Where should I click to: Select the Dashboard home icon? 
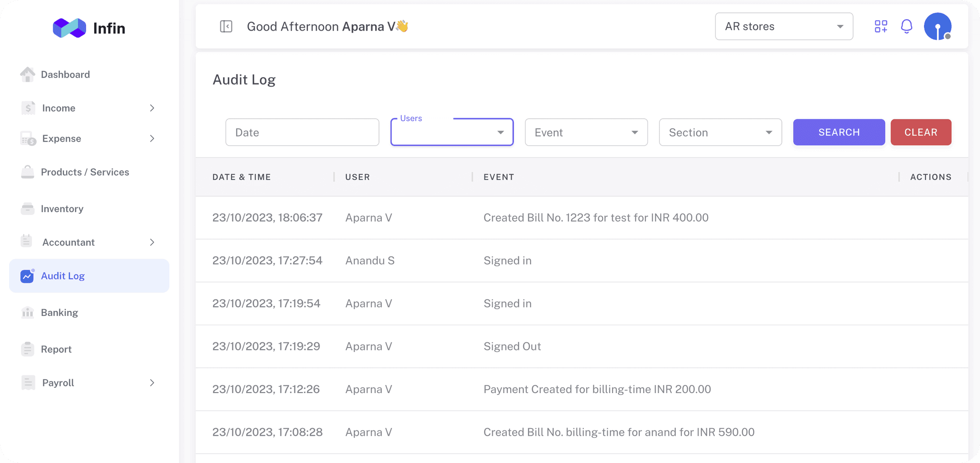[28, 74]
